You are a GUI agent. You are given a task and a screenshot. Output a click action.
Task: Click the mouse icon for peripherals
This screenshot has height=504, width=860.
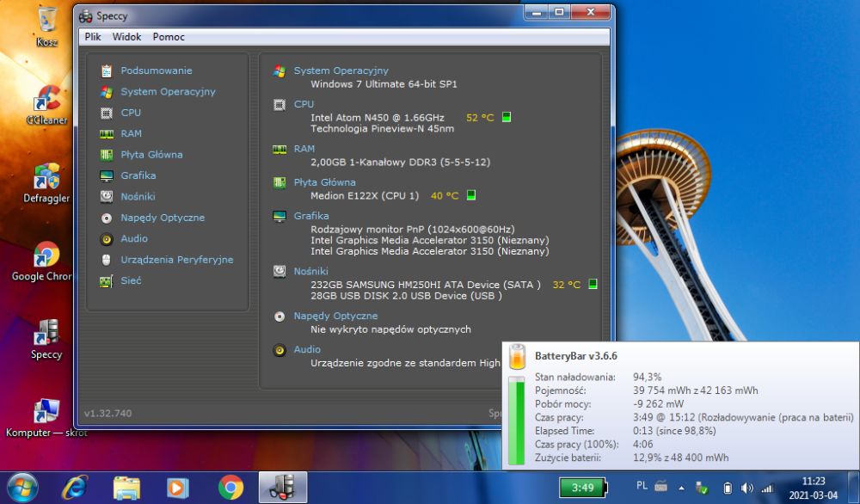pyautogui.click(x=107, y=260)
